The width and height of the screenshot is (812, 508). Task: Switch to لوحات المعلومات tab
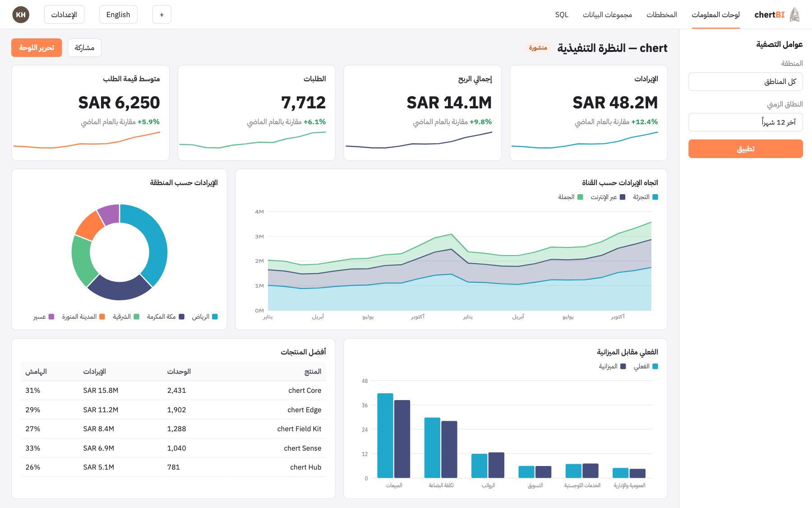click(x=715, y=15)
